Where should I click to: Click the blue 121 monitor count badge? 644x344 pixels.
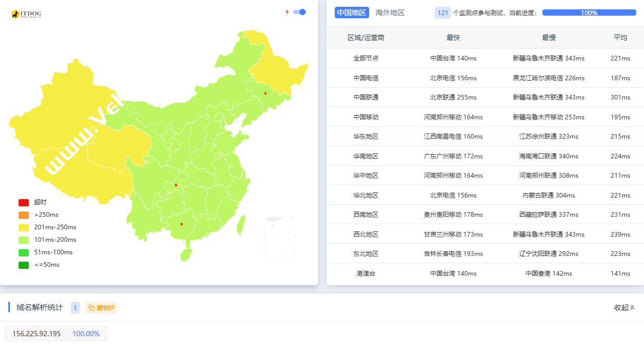point(443,12)
